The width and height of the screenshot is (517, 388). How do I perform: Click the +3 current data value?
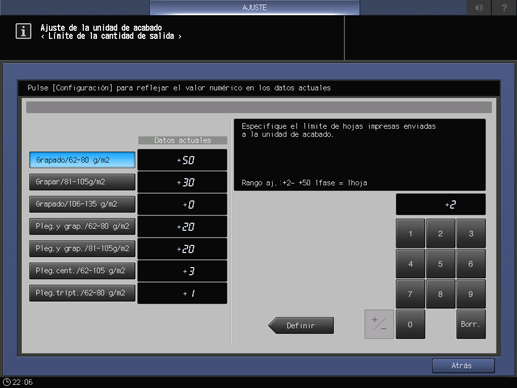tap(182, 271)
